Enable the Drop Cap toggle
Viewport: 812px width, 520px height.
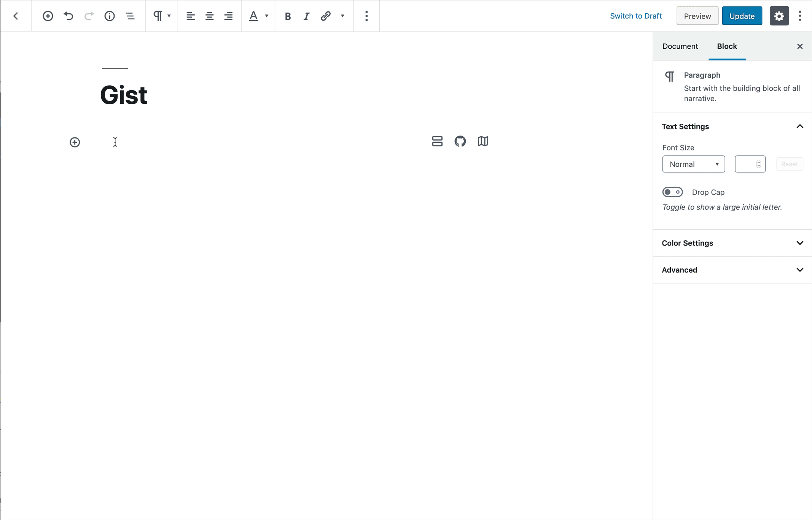pos(673,192)
